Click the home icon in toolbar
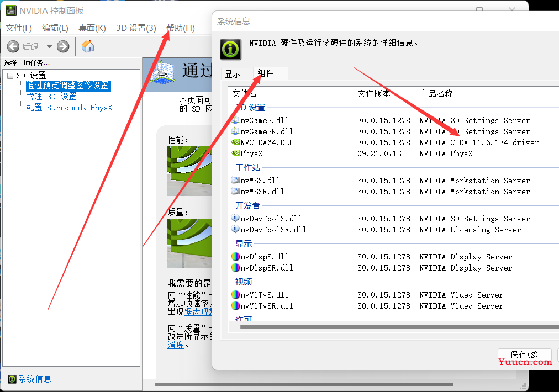 point(88,46)
